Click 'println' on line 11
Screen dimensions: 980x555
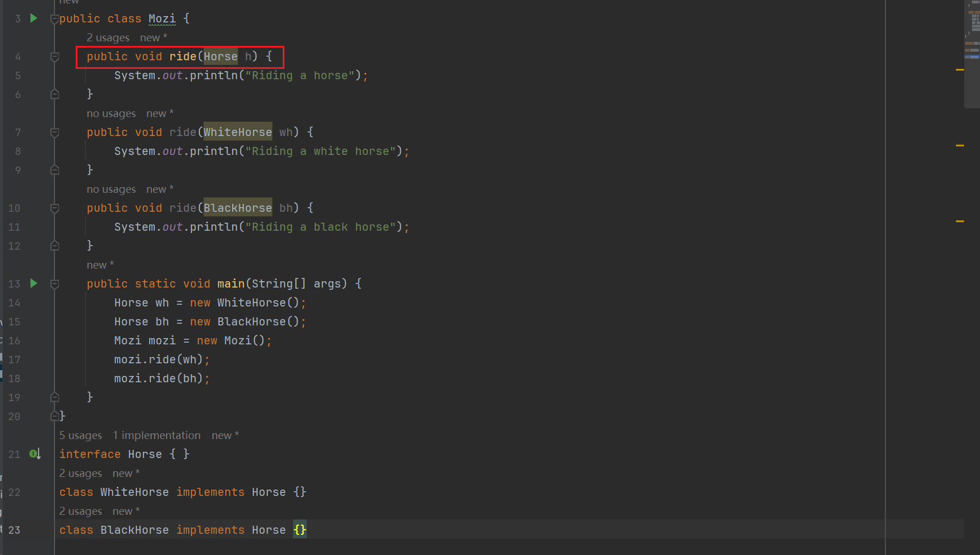click(x=214, y=227)
